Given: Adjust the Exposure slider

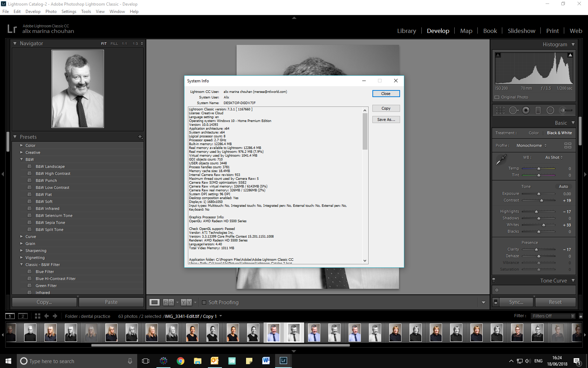Looking at the screenshot, I should [x=539, y=194].
